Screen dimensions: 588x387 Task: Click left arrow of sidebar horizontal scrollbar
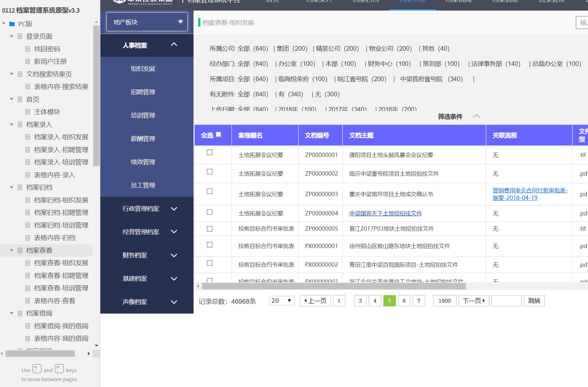click(2, 353)
